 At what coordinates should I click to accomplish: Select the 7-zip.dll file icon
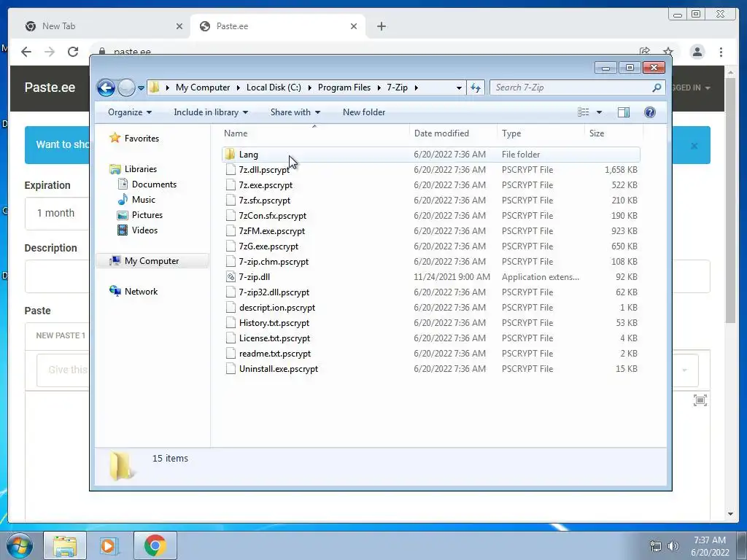point(231,276)
